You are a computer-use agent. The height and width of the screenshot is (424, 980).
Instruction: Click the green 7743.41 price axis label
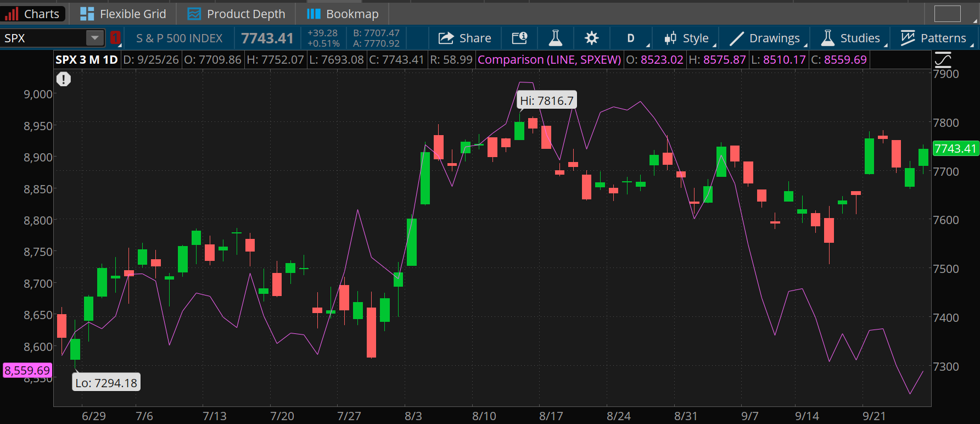coord(955,148)
